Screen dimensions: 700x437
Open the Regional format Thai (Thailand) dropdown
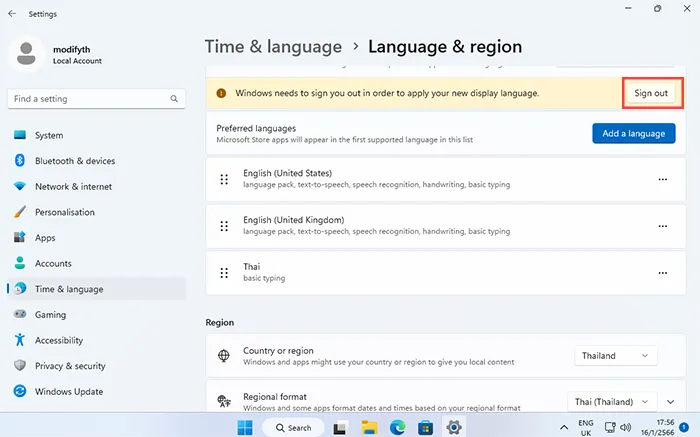(612, 402)
